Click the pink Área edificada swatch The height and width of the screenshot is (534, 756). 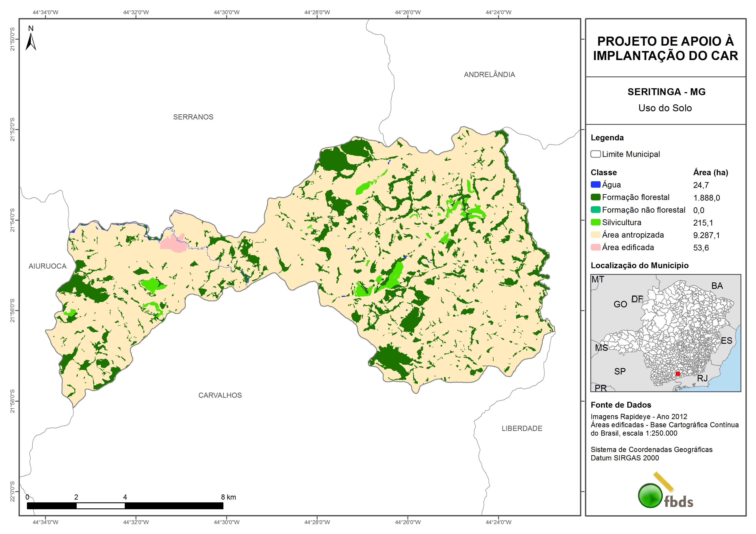pyautogui.click(x=595, y=247)
